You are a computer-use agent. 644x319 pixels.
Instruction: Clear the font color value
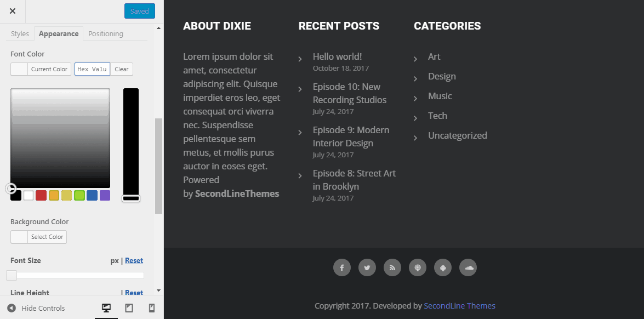(122, 69)
